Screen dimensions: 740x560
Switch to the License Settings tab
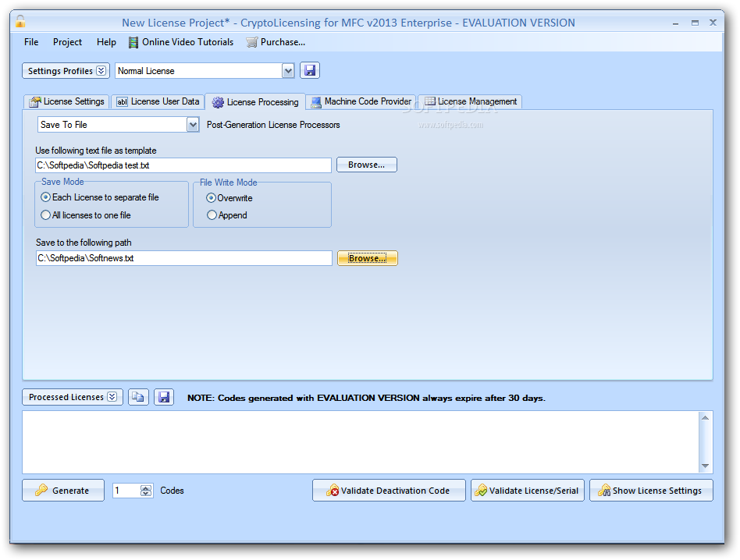[67, 102]
